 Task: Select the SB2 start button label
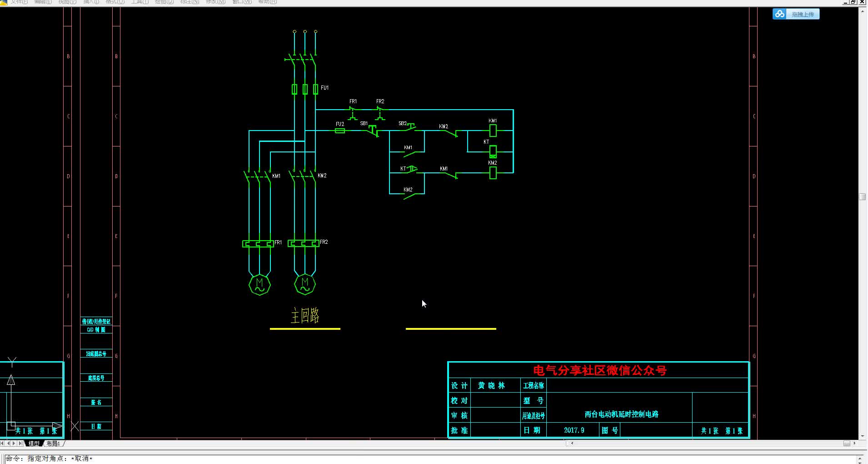(x=402, y=123)
